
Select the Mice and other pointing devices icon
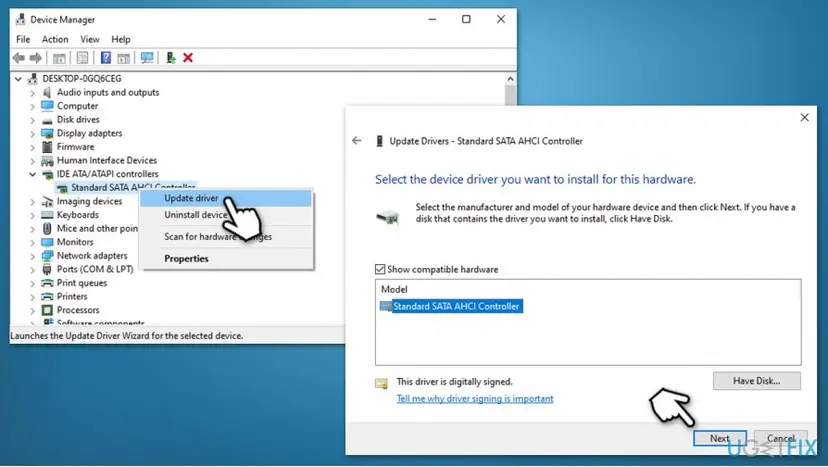coord(48,228)
